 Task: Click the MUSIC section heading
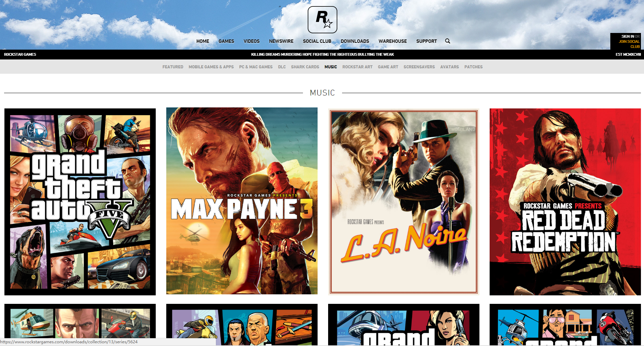pyautogui.click(x=322, y=93)
